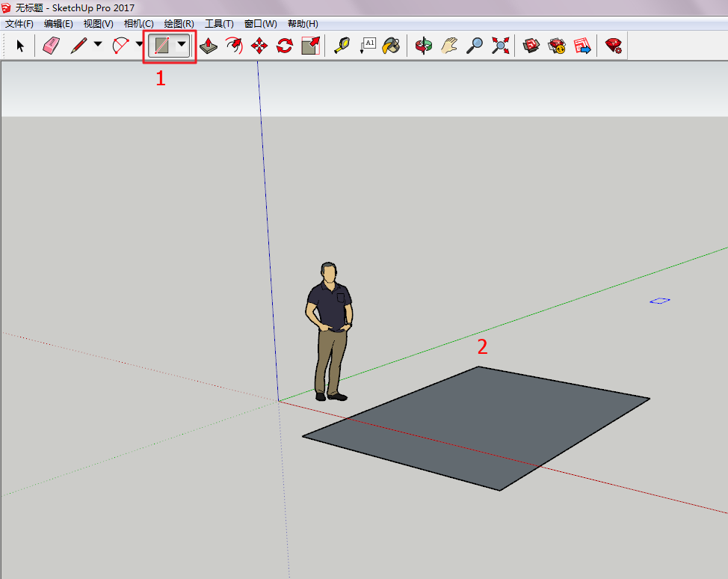728x579 pixels.
Task: Select the Rotate tool
Action: (285, 46)
